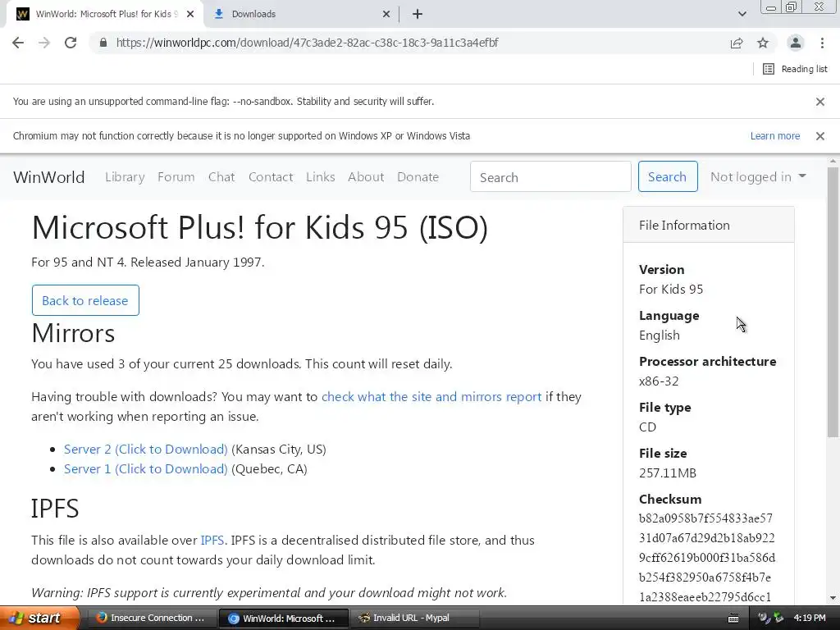Screen dimensions: 840x630
Task: Click the Back to release button
Action: [85, 300]
